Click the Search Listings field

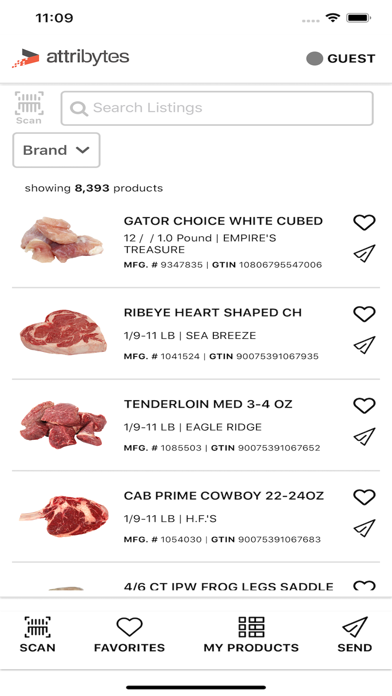coord(217,108)
